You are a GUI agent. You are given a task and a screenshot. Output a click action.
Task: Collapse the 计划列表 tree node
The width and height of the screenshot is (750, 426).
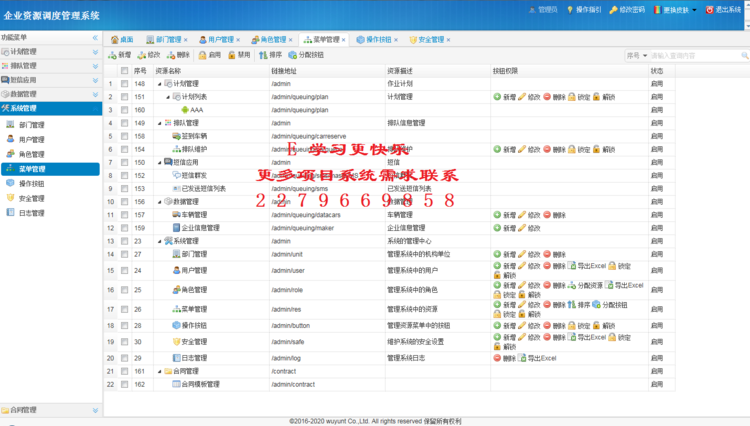point(168,97)
